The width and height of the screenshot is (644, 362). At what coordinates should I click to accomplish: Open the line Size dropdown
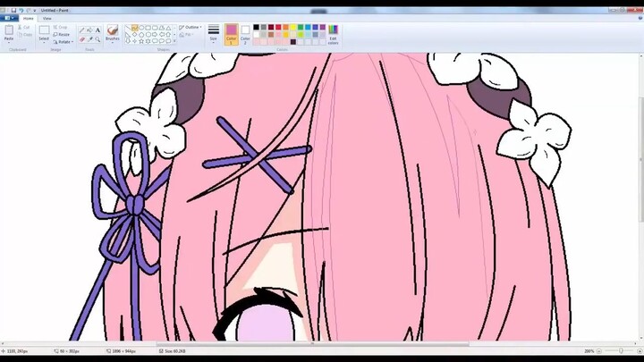point(214,35)
